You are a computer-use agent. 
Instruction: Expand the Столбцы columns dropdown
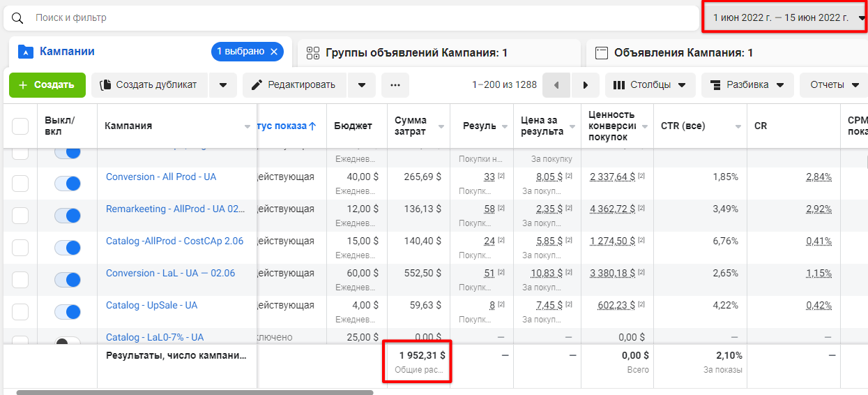click(650, 85)
